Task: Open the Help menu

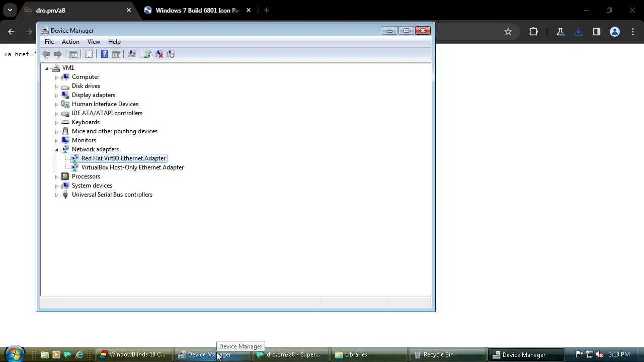Action: (114, 42)
